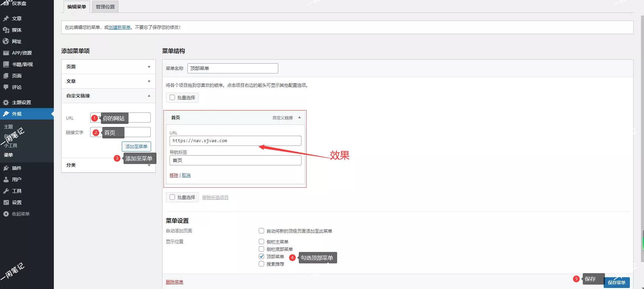Collapse sidebar with 收起菜单 arrow icon
The width and height of the screenshot is (644, 289).
click(6, 214)
